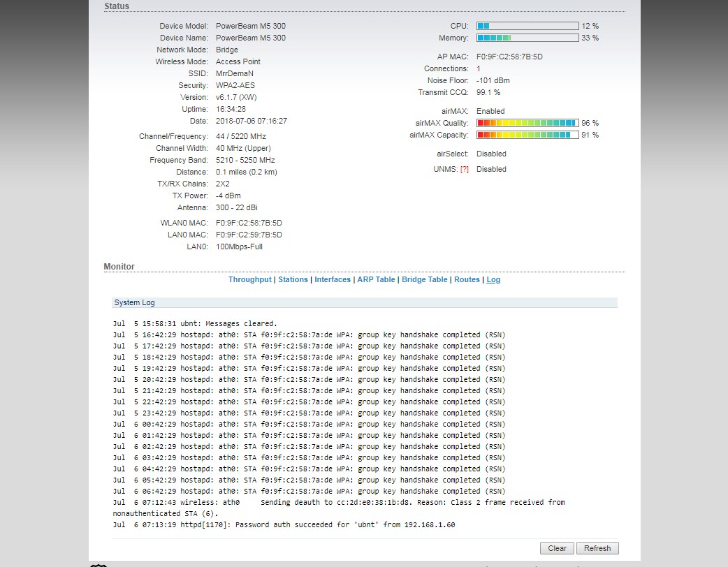
Task: Click Device Name value PowerBeam M5 300
Action: click(x=251, y=38)
